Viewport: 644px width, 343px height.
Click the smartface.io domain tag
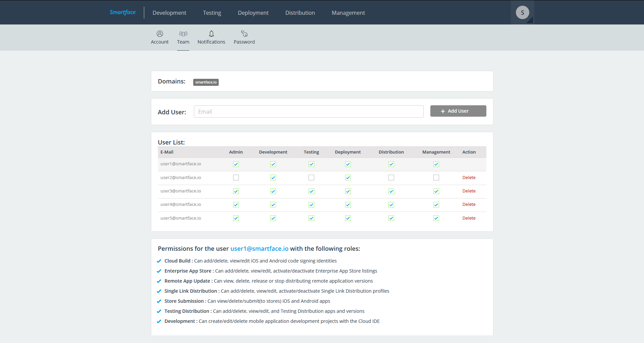point(206,82)
